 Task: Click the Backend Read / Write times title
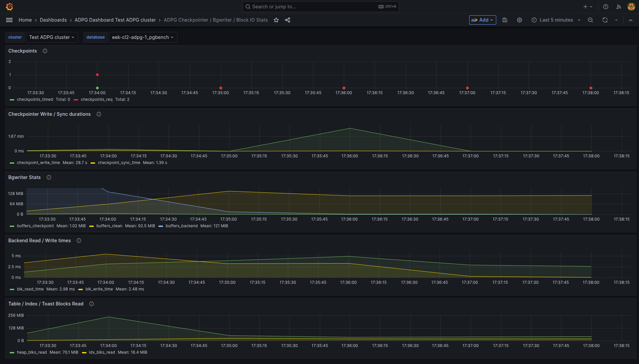click(40, 241)
